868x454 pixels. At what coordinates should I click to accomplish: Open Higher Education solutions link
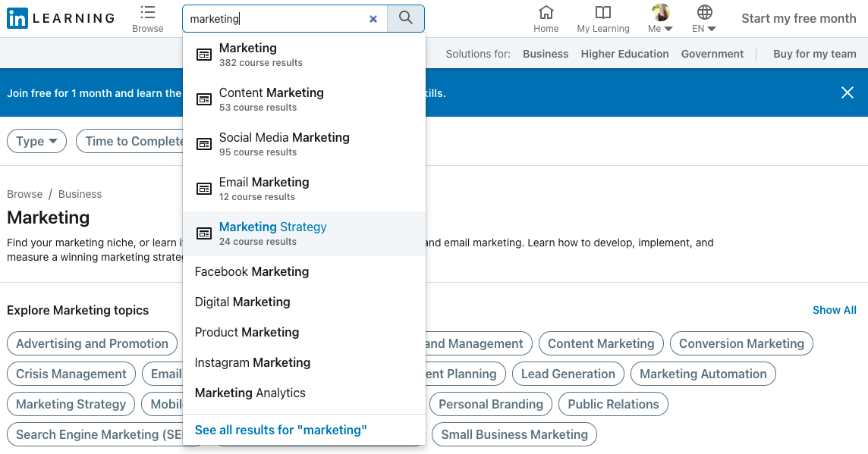click(624, 54)
